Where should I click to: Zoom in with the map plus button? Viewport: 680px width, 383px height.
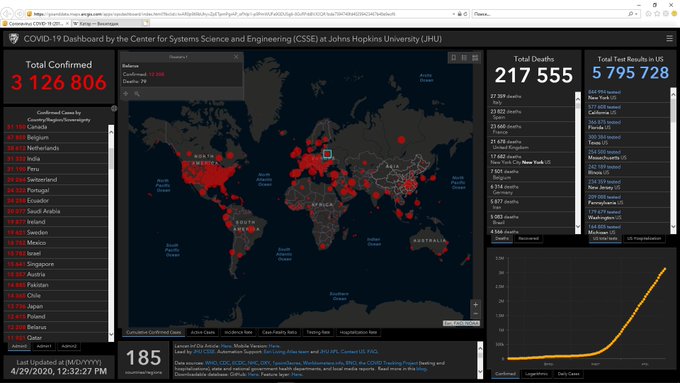tap(475, 304)
